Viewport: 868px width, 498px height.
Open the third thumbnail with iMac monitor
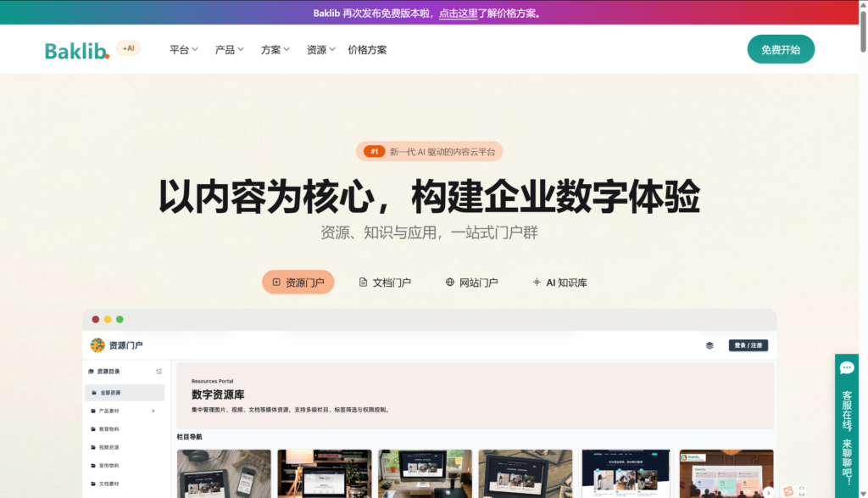click(425, 473)
